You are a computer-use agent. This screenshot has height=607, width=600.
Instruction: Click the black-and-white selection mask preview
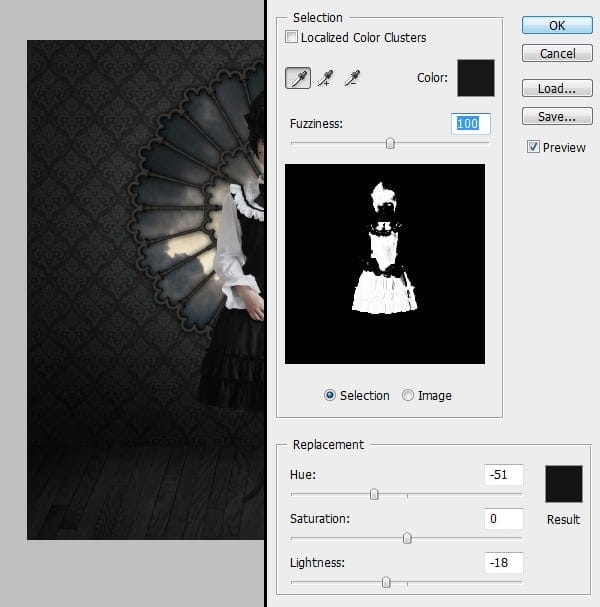[x=385, y=264]
